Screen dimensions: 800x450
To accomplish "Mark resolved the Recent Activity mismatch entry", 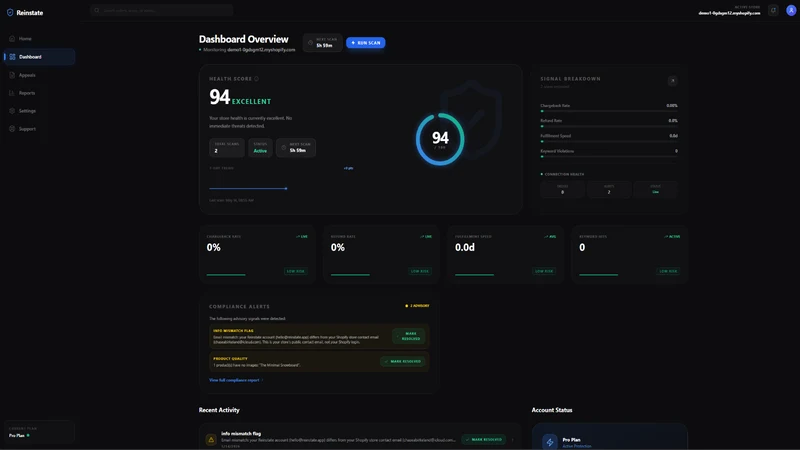I will pyautogui.click(x=484, y=439).
